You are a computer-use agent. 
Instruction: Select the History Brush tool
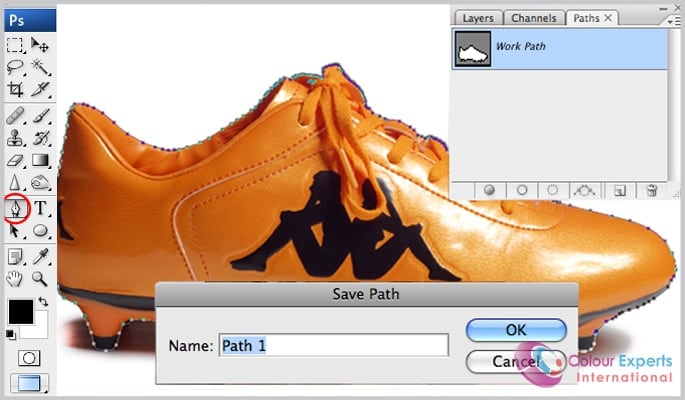41,138
